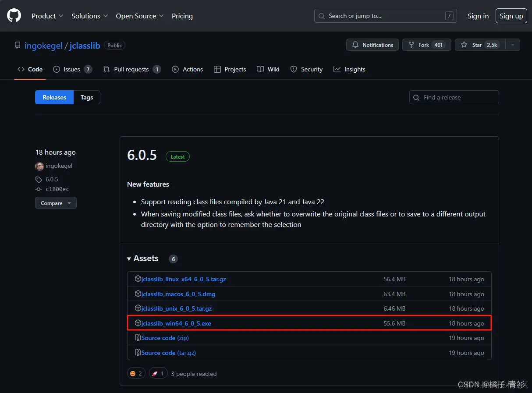
Task: Click the 55.6 MB file size
Action: point(394,323)
